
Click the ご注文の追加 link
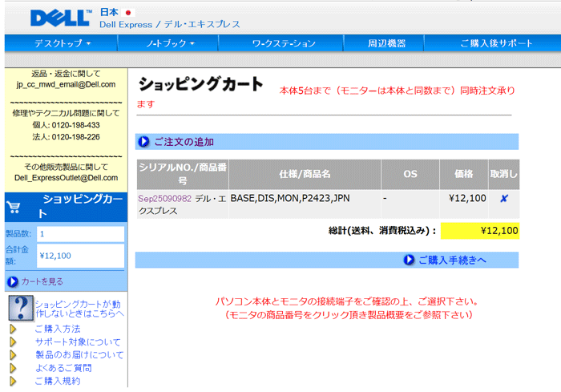184,142
